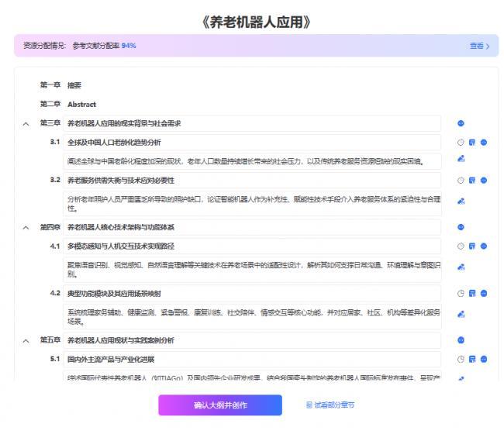Edit chapter title 养老机器人应用的现实背景与社会需求
This screenshot has height=434, width=504.
click(252, 123)
